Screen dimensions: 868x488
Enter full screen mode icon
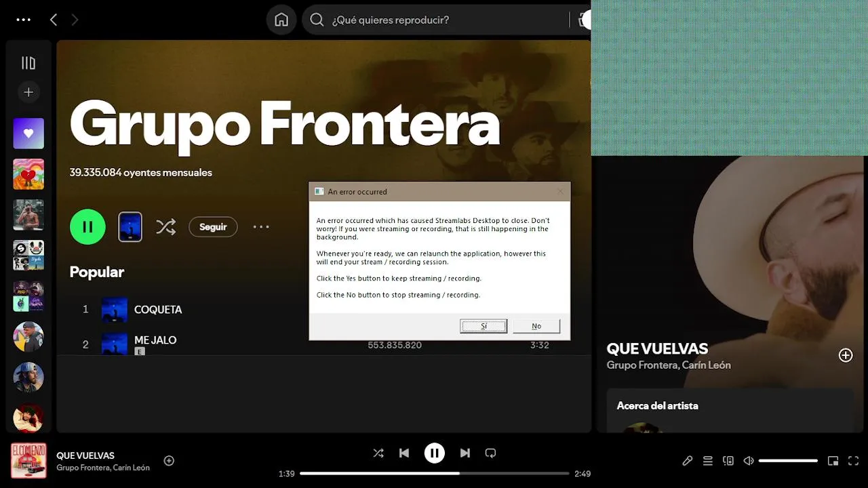coord(854,461)
